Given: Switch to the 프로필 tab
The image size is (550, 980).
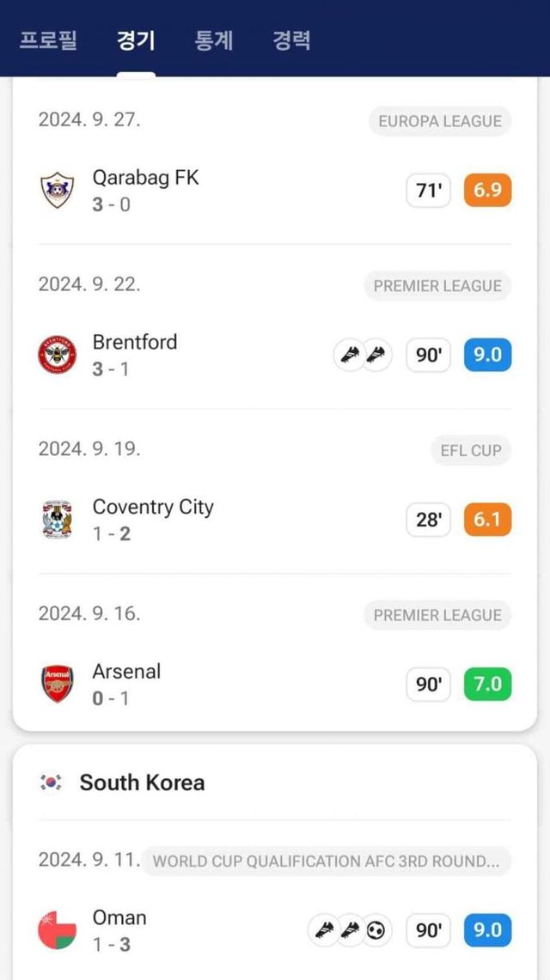Looking at the screenshot, I should [x=48, y=40].
